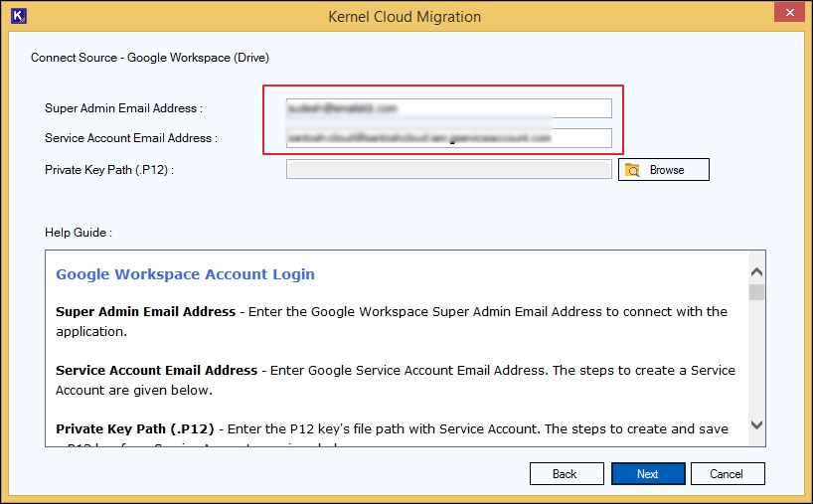The width and height of the screenshot is (813, 504).
Task: Click the 'Super Admin Email Address :' form label
Action: [123, 108]
